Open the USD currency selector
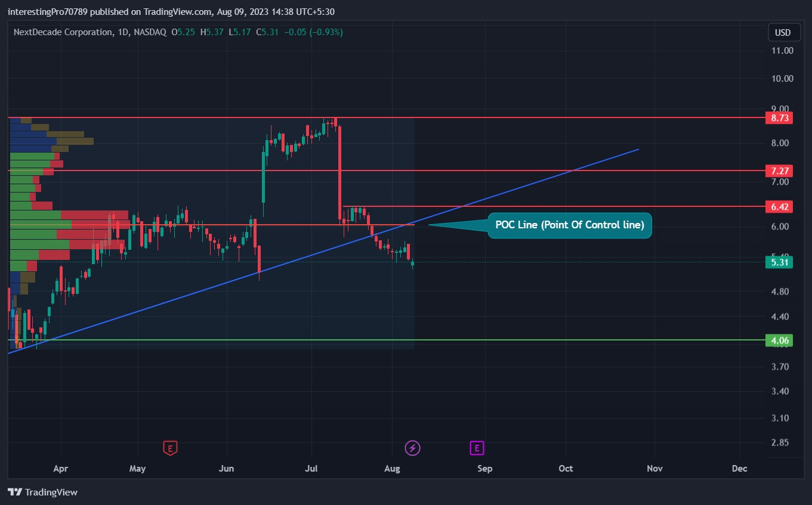The width and height of the screenshot is (812, 505). pyautogui.click(x=783, y=32)
